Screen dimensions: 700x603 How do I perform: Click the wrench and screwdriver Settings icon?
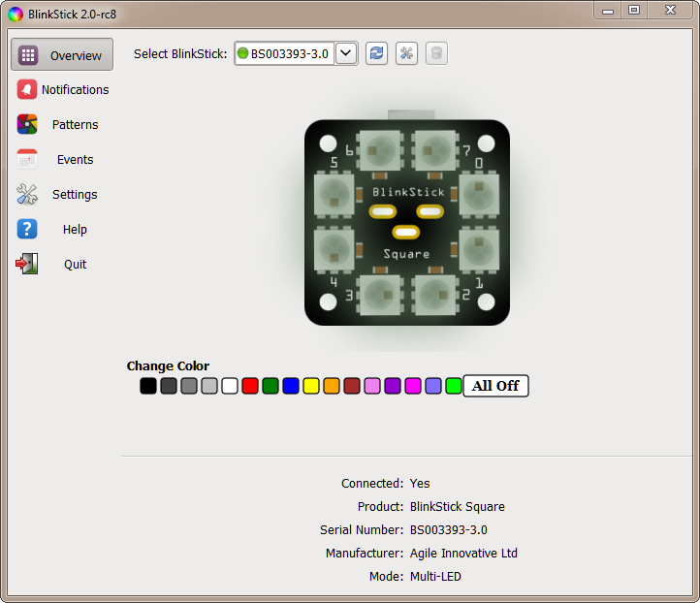(27, 194)
